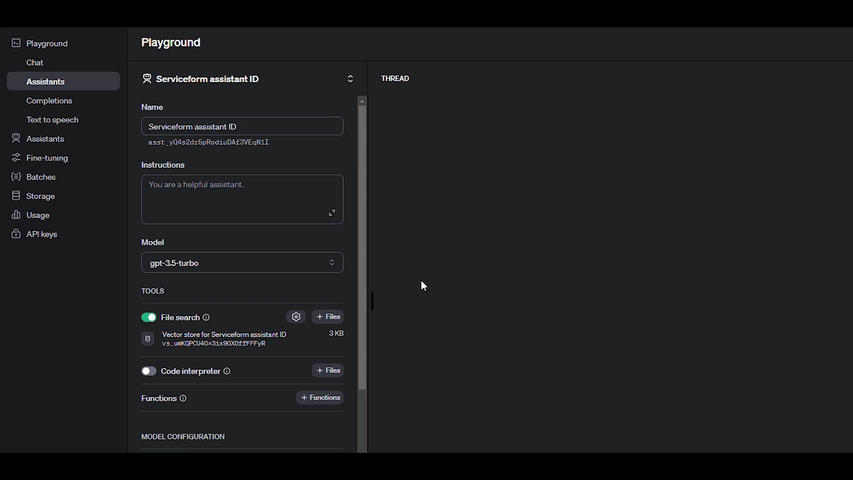Click the Functions info icon
The width and height of the screenshot is (853, 480).
coord(183,398)
